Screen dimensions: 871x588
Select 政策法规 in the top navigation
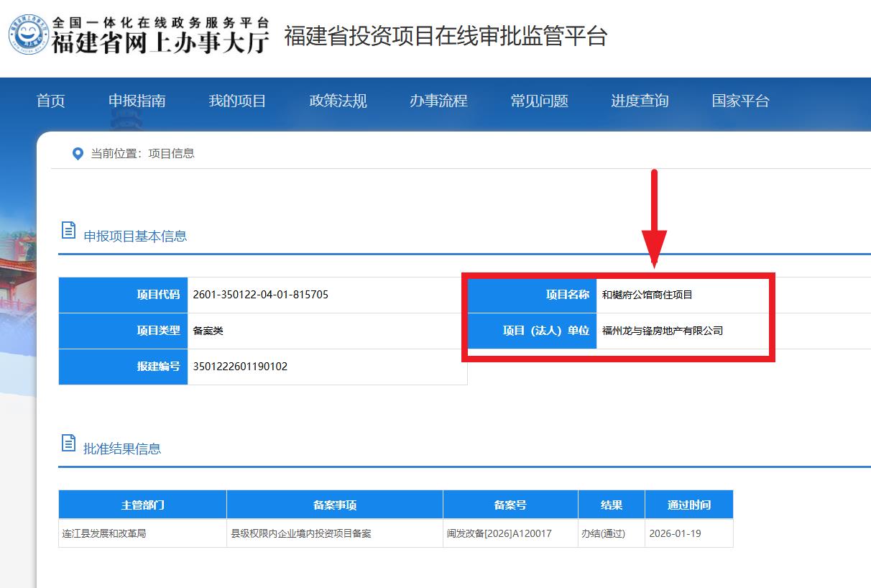click(338, 101)
